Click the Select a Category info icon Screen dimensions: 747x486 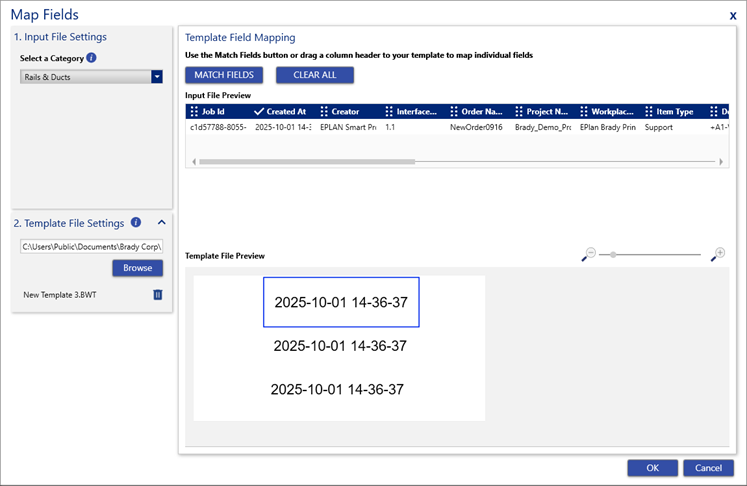click(x=91, y=58)
